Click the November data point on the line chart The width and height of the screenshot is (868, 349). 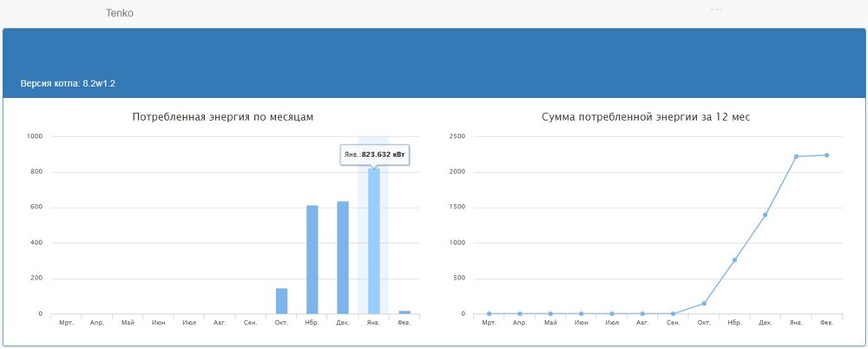(x=734, y=260)
